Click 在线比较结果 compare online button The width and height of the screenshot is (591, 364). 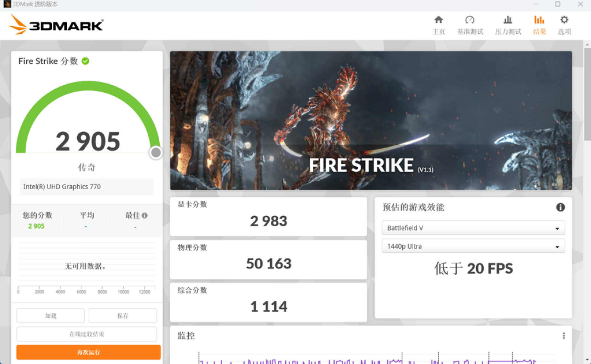coord(86,334)
